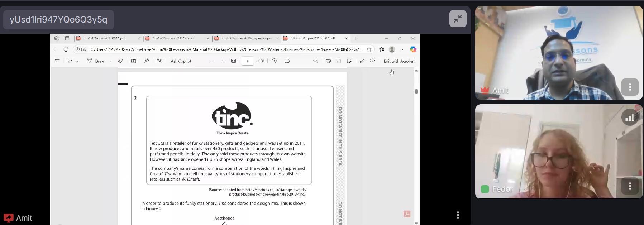This screenshot has width=644, height=225.
Task: Click the Find search magnifier icon
Action: point(315,61)
